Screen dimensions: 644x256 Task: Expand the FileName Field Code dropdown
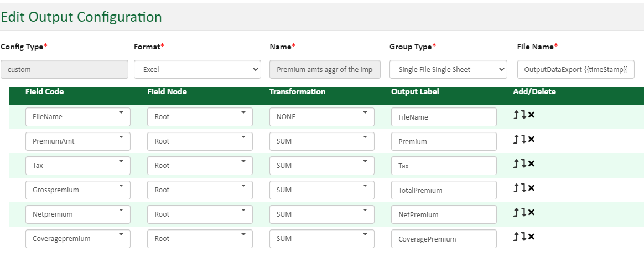click(78, 117)
